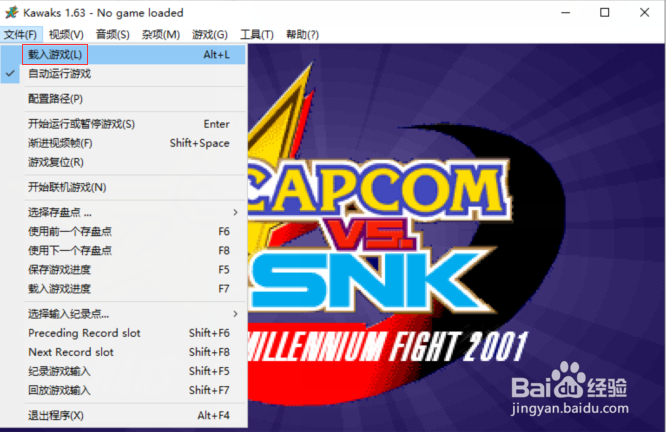The image size is (666, 432).
Task: Choose 退出程序(X) to exit
Action: [x=123, y=415]
